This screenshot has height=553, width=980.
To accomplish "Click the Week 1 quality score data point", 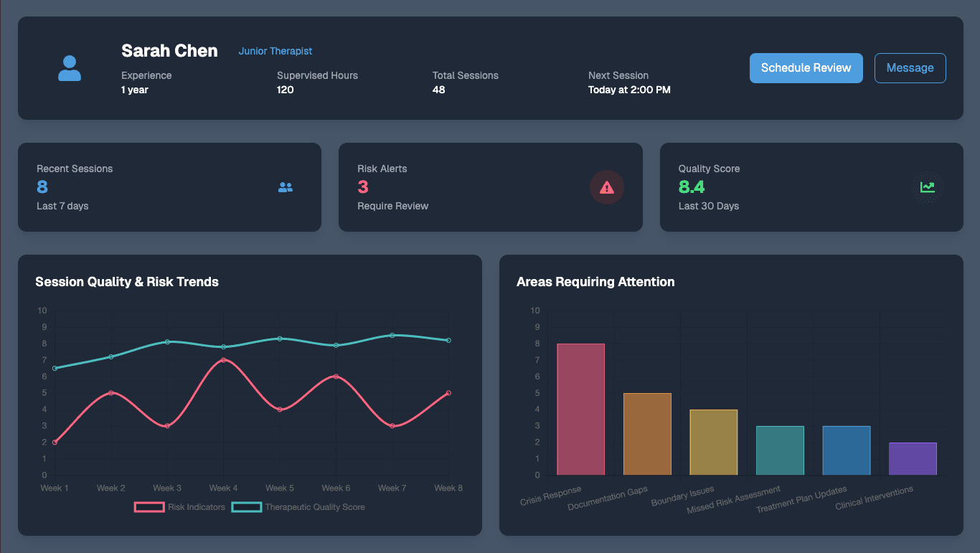I will coord(55,368).
